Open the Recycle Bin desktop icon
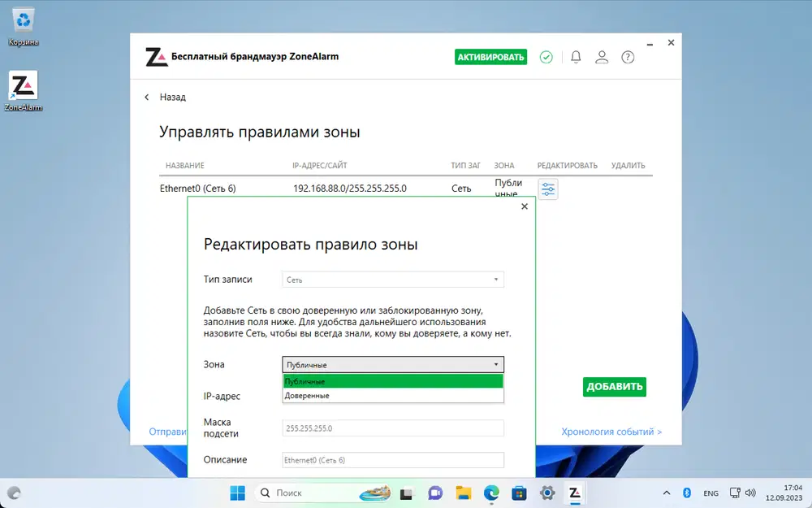The width and height of the screenshot is (812, 508). pos(24,27)
